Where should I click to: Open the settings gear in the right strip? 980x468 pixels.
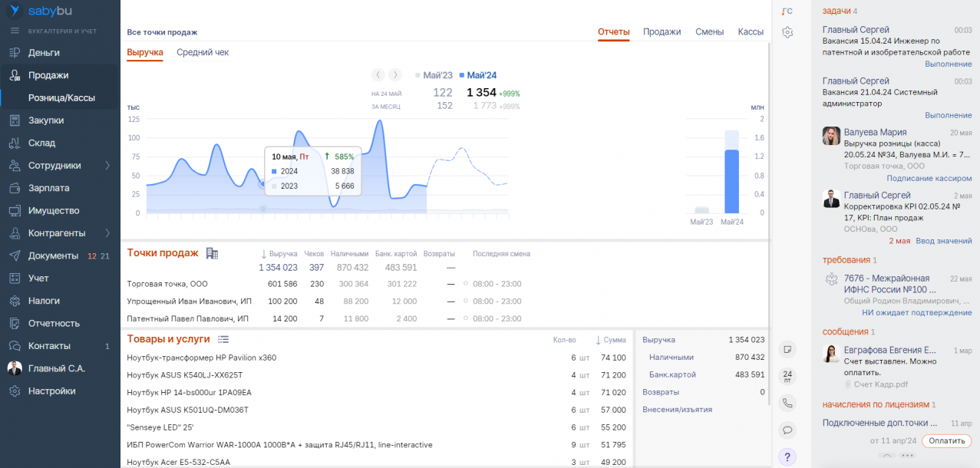[787, 32]
